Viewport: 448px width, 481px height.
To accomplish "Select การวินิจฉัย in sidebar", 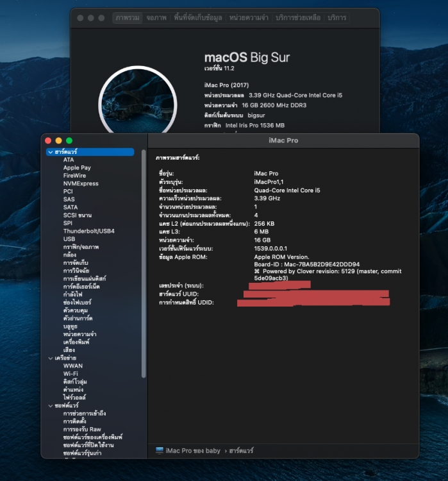I will click(x=76, y=271).
